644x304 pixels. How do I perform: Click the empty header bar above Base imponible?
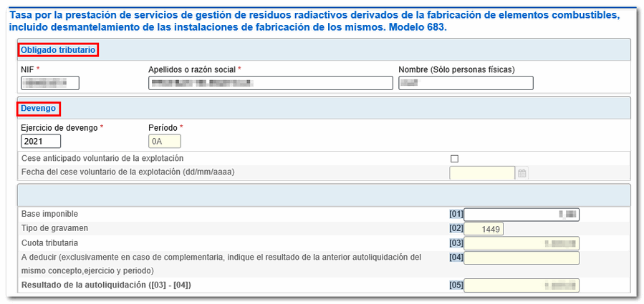(322, 195)
